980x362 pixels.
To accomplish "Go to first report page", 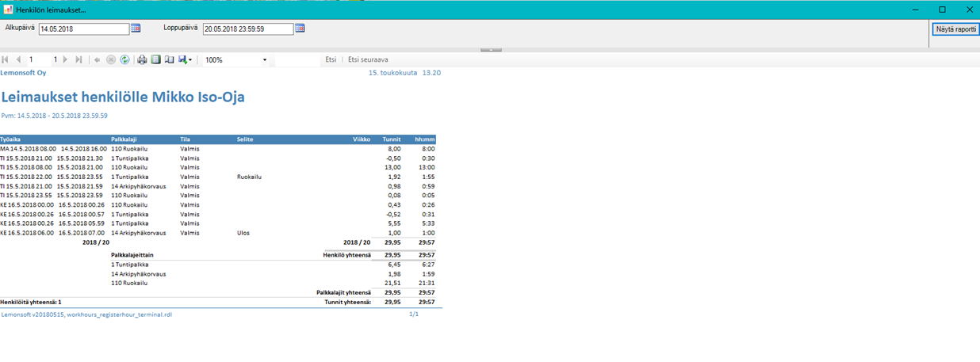I will (x=6, y=60).
